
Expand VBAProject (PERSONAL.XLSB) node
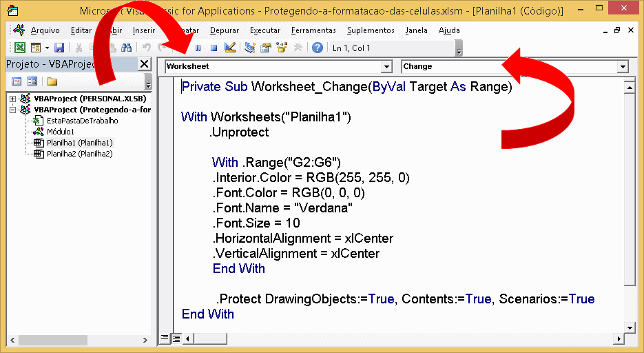[13, 99]
